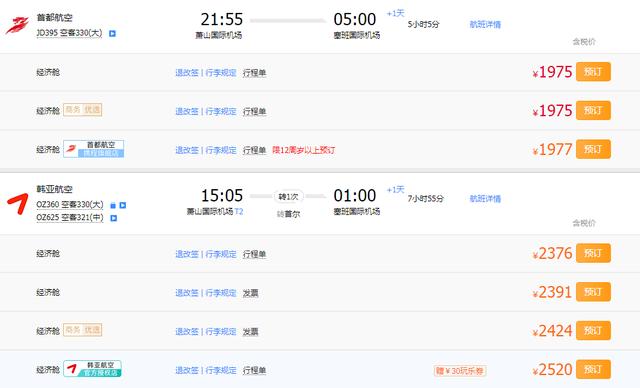This screenshot has height=388, width=640.
Task: Book the ¥2376 economy fare
Action: [593, 253]
